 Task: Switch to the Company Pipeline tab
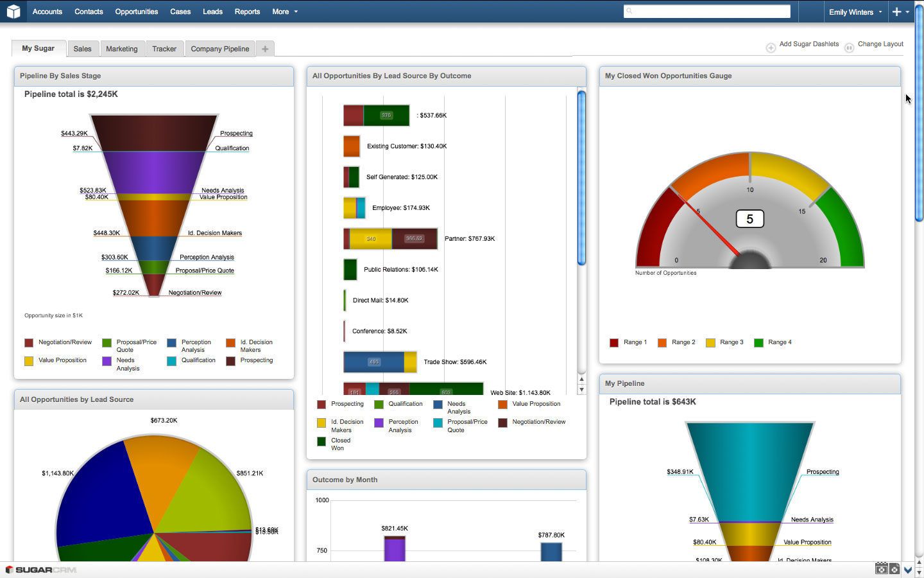[220, 49]
